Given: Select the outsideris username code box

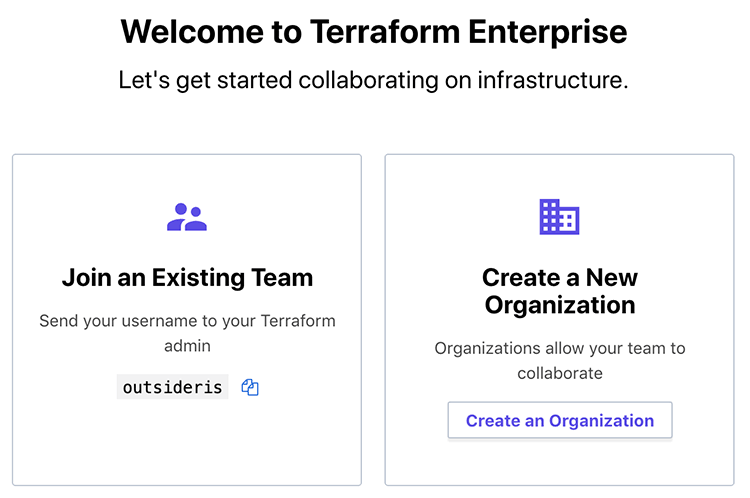Looking at the screenshot, I should coord(173,387).
